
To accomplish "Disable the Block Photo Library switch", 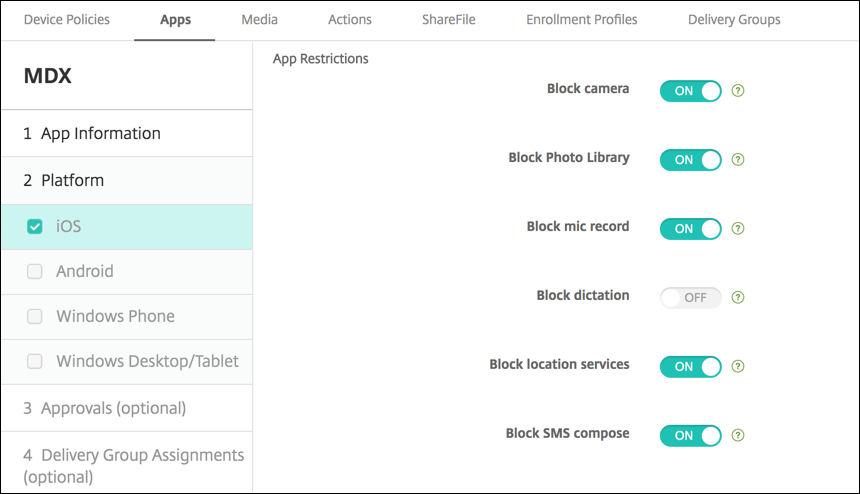I will pyautogui.click(x=690, y=159).
